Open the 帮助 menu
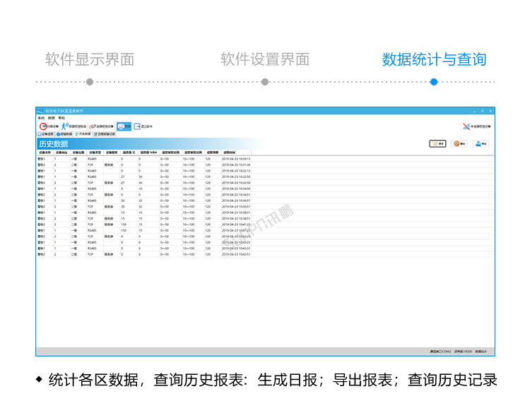 tap(61, 118)
